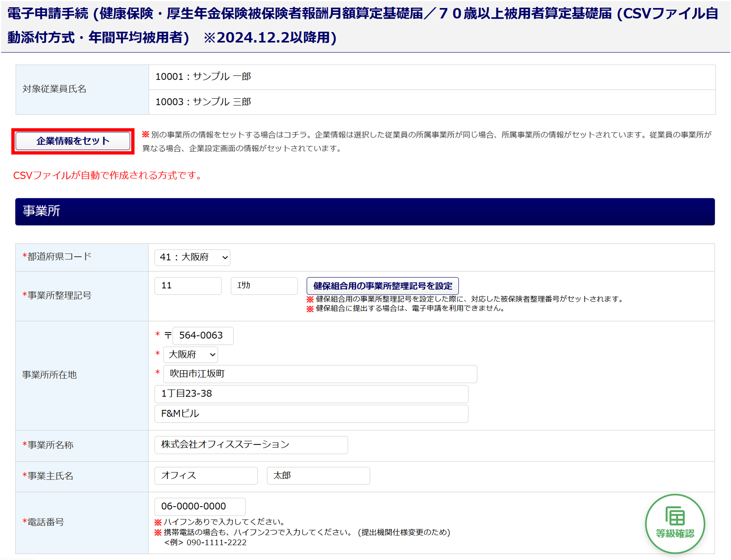Open the 都道府県コード dropdown

pyautogui.click(x=192, y=257)
